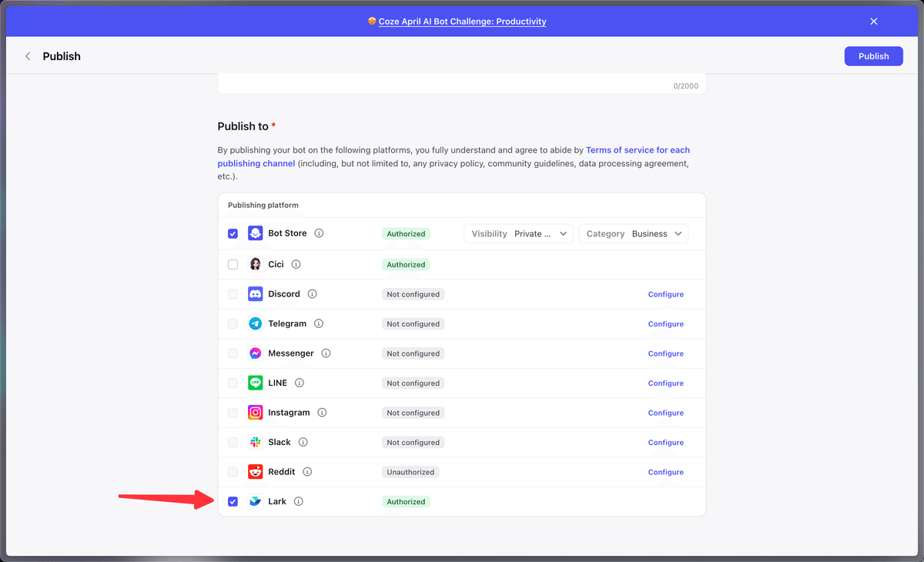Click the Discord logo icon

(256, 294)
